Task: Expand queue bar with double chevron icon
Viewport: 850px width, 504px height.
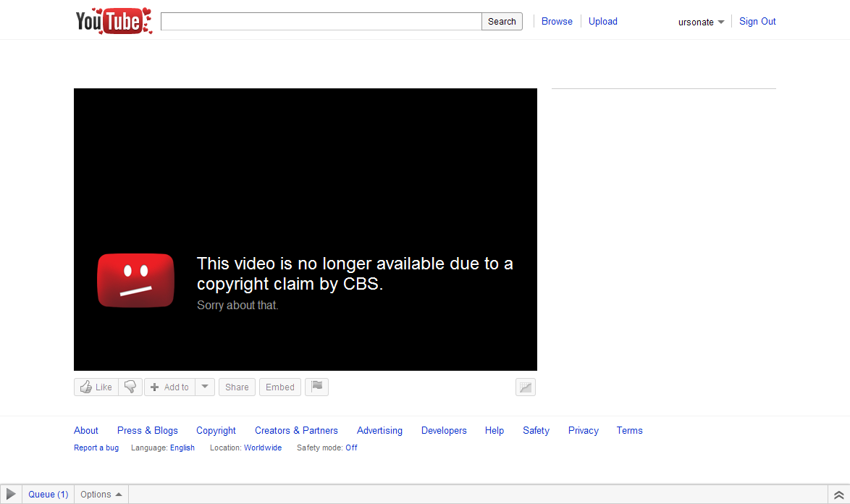Action: [838, 495]
